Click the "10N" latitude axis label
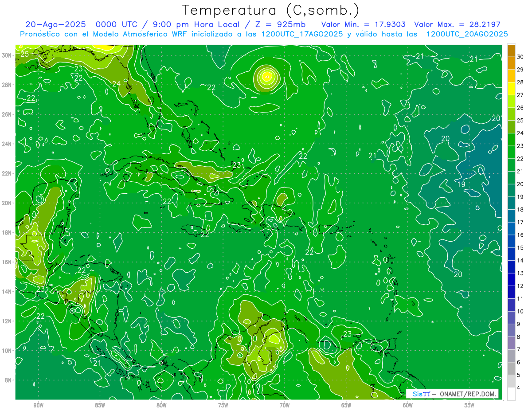This screenshot has height=411, width=532. (x=7, y=350)
